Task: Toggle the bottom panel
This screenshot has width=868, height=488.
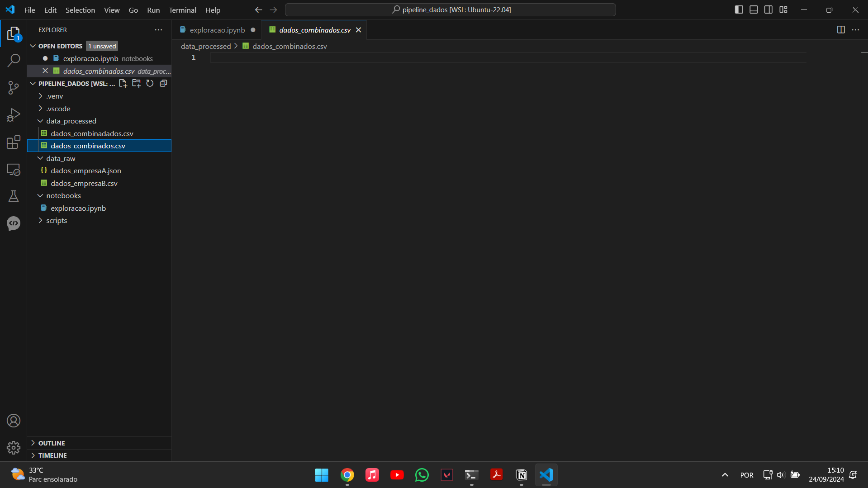Action: pyautogui.click(x=754, y=9)
